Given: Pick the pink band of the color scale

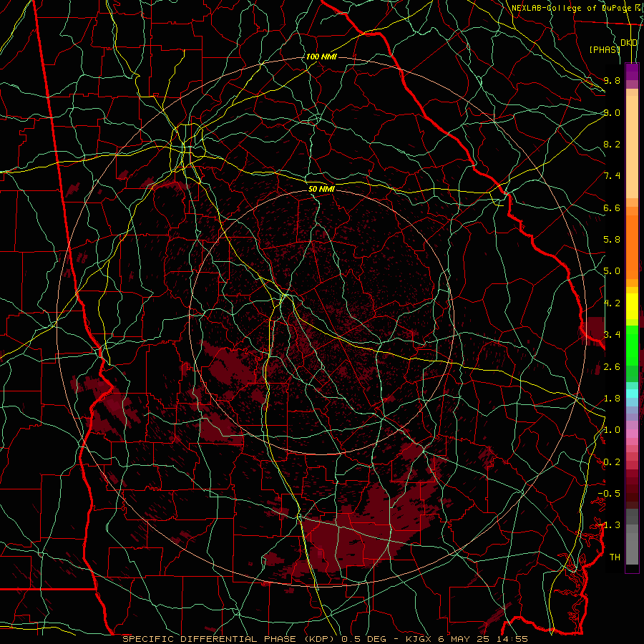Looking at the screenshot, I should [632, 433].
